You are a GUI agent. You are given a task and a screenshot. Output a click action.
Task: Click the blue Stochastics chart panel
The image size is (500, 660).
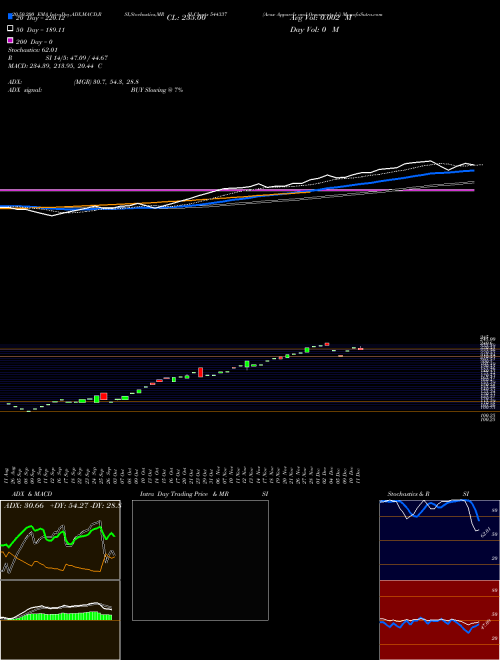tap(439, 540)
